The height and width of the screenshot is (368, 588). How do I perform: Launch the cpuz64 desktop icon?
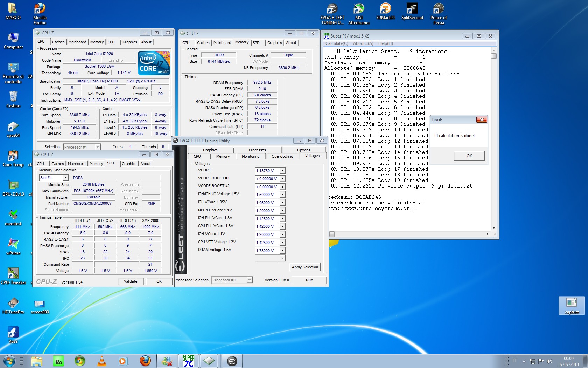(13, 129)
